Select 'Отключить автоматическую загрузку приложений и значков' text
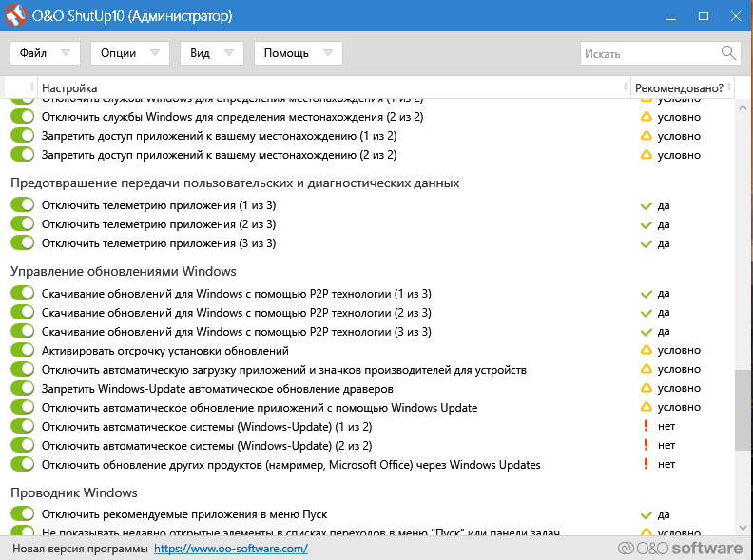Viewport: 753px width, 560px height. (284, 370)
